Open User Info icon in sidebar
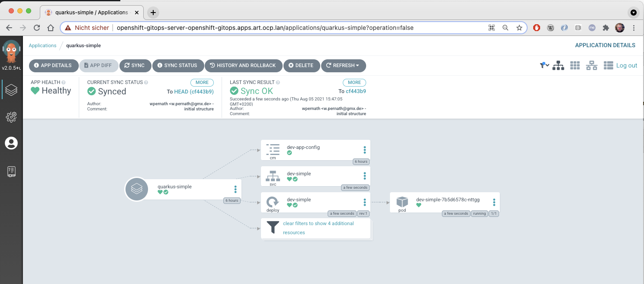Viewport: 644px width, 284px height. coord(11,143)
